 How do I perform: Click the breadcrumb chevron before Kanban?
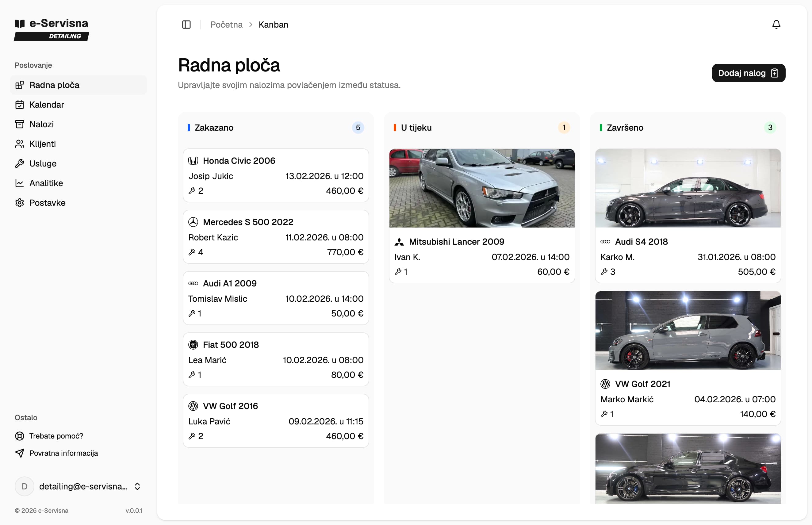click(x=251, y=25)
